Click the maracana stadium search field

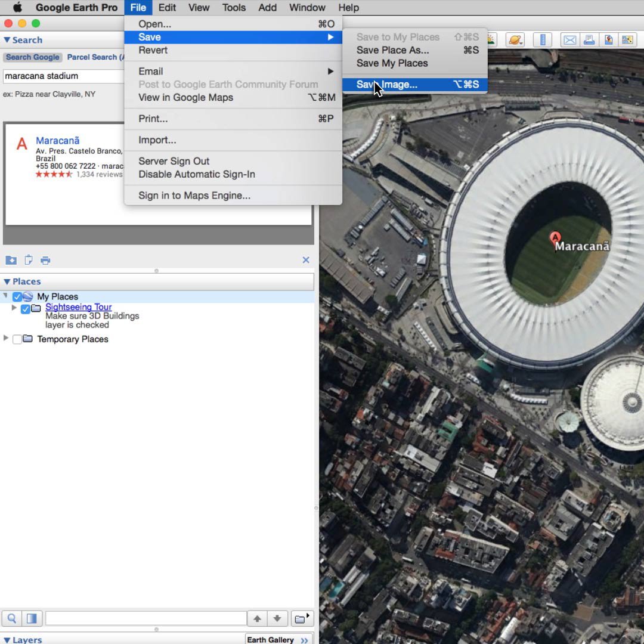64,76
